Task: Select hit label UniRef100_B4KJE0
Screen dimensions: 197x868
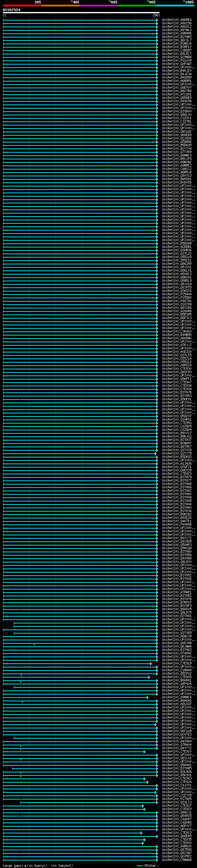Action: click(177, 71)
